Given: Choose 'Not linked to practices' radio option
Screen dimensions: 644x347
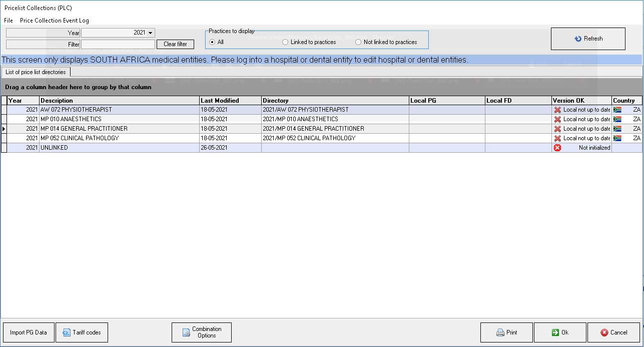Looking at the screenshot, I should (x=358, y=42).
